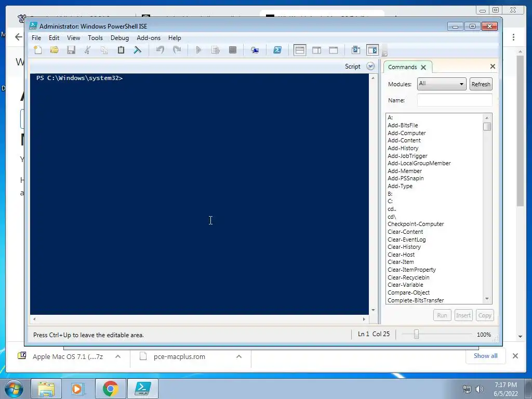Image resolution: width=532 pixels, height=399 pixels.
Task: Toggle the Show Command Add-on icon
Action: click(x=373, y=50)
